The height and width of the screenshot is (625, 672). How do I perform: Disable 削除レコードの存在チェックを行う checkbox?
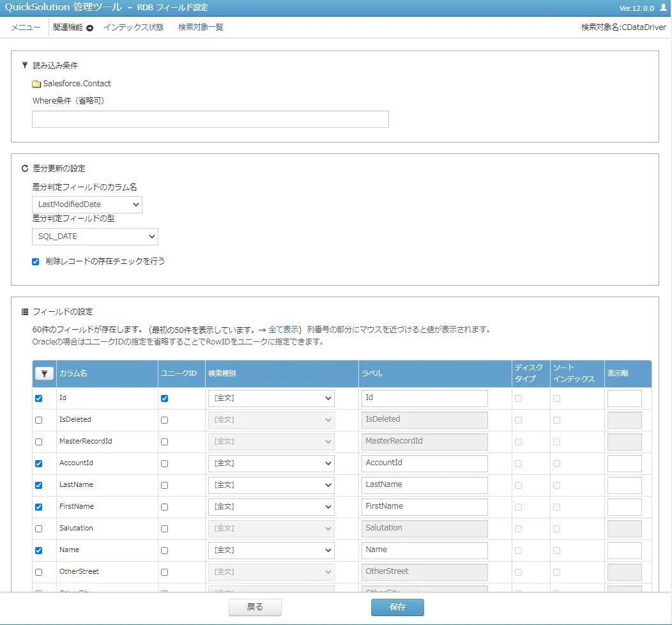point(36,261)
